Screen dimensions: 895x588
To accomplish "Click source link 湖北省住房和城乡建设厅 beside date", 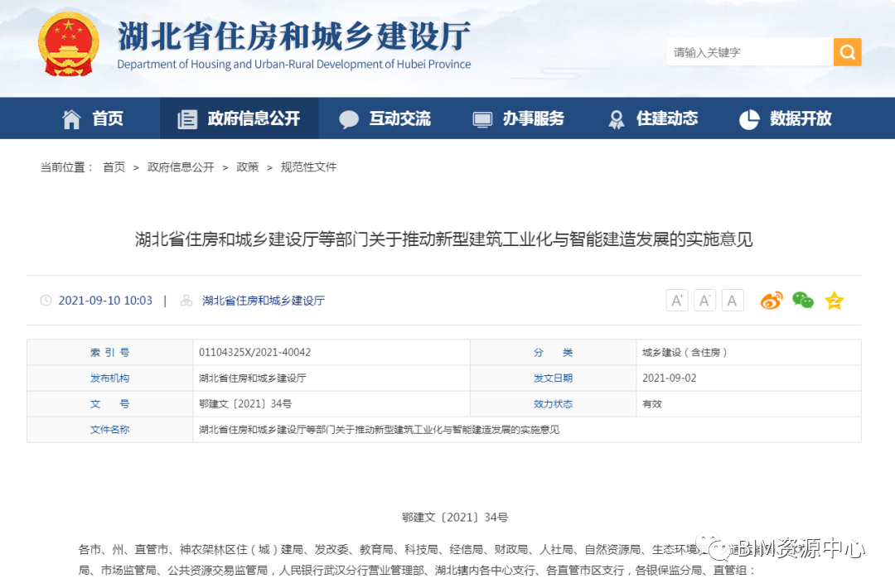I will (x=263, y=301).
